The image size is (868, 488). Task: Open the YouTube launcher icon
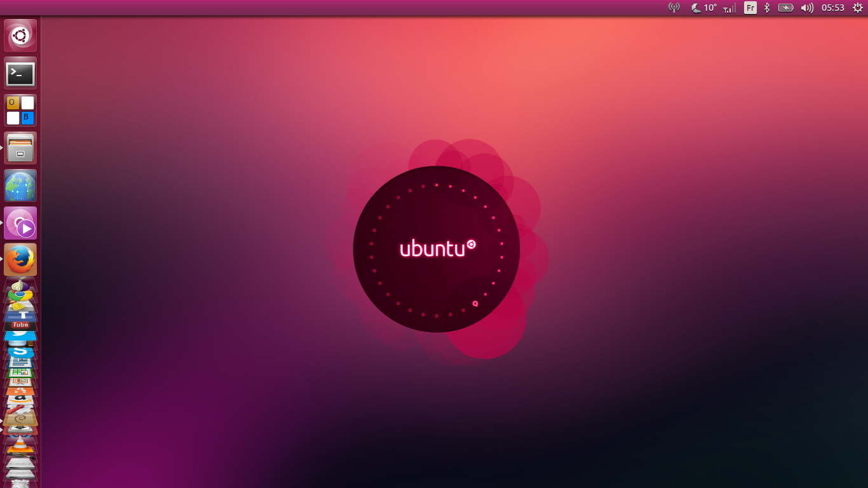point(20,325)
